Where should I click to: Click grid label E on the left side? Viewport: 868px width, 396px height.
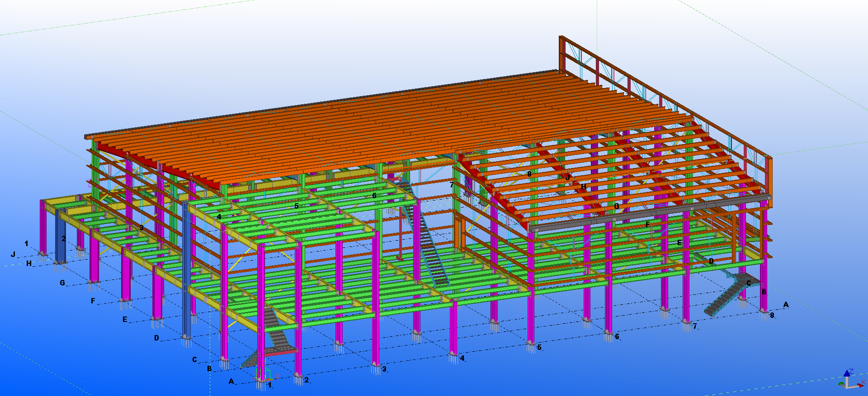pos(125,319)
